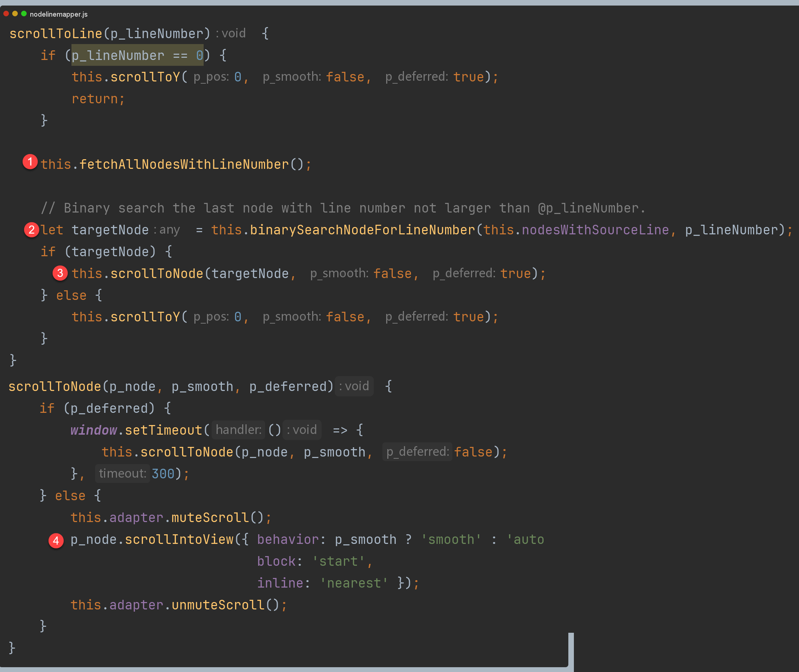Click the green maximize window dot
The image size is (799, 672).
(x=24, y=14)
